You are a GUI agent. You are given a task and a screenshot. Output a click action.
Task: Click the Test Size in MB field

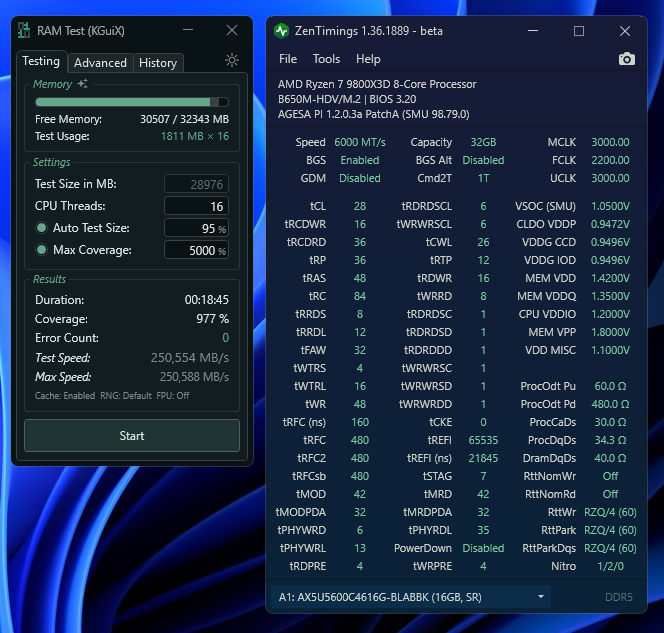[x=196, y=184]
